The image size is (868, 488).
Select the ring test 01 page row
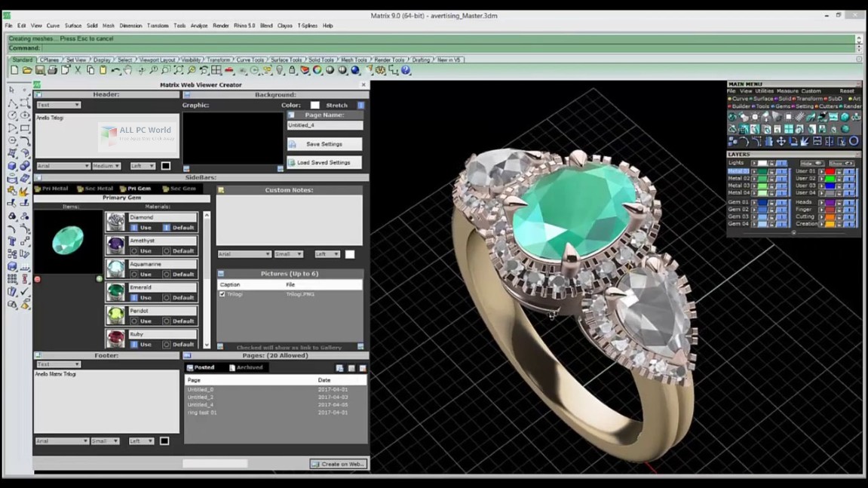[x=276, y=413]
